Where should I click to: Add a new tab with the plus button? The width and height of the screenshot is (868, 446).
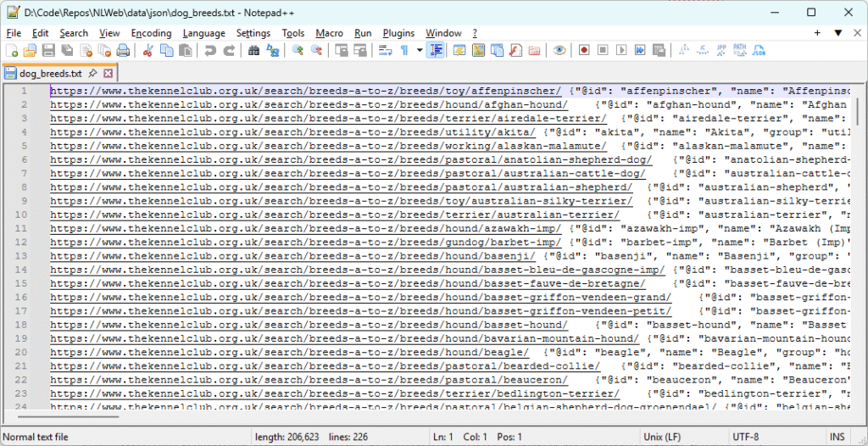point(817,33)
